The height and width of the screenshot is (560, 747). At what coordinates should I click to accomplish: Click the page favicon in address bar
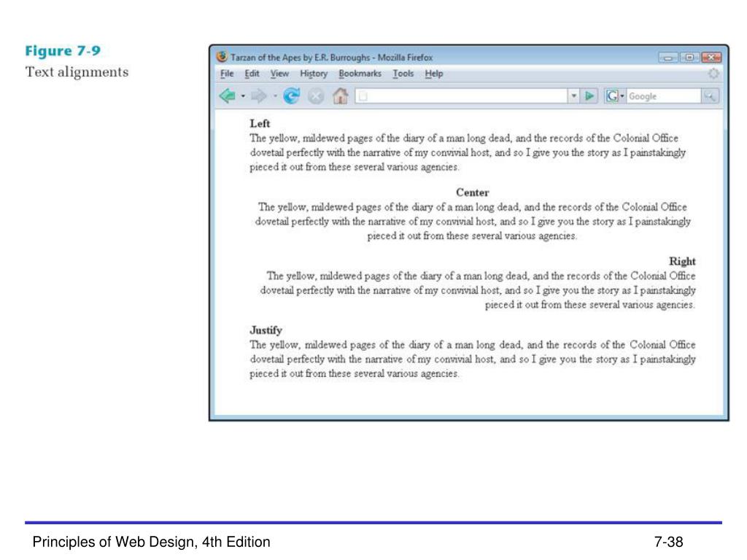point(363,96)
